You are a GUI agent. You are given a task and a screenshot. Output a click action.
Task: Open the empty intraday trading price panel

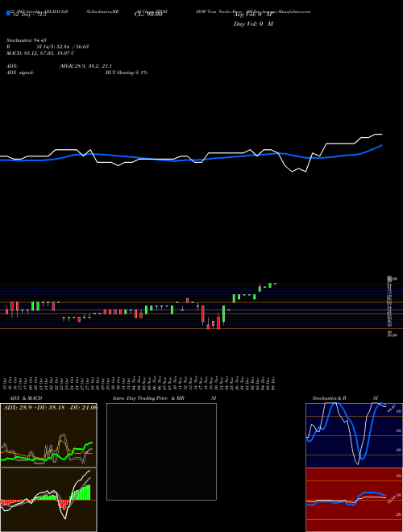click(x=161, y=451)
